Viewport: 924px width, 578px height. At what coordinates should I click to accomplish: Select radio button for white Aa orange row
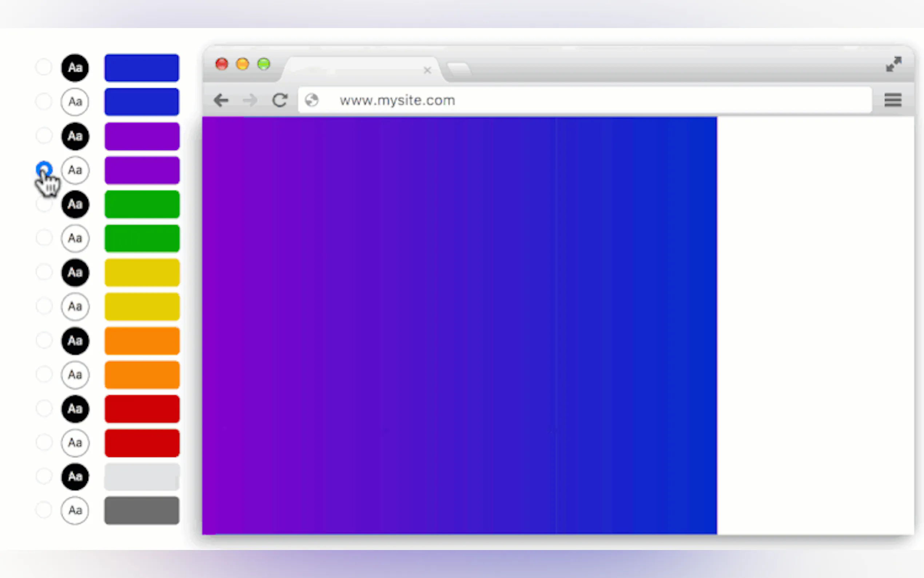pos(44,374)
